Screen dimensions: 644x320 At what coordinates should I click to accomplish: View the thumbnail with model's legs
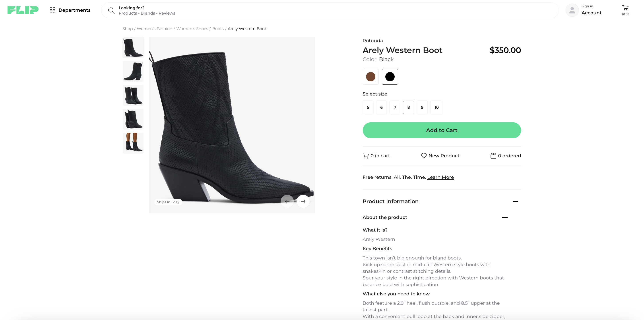tap(133, 143)
